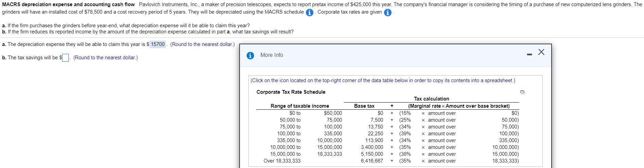Click the More Info dialog info icon
This screenshot has height=168, width=644.
click(250, 55)
